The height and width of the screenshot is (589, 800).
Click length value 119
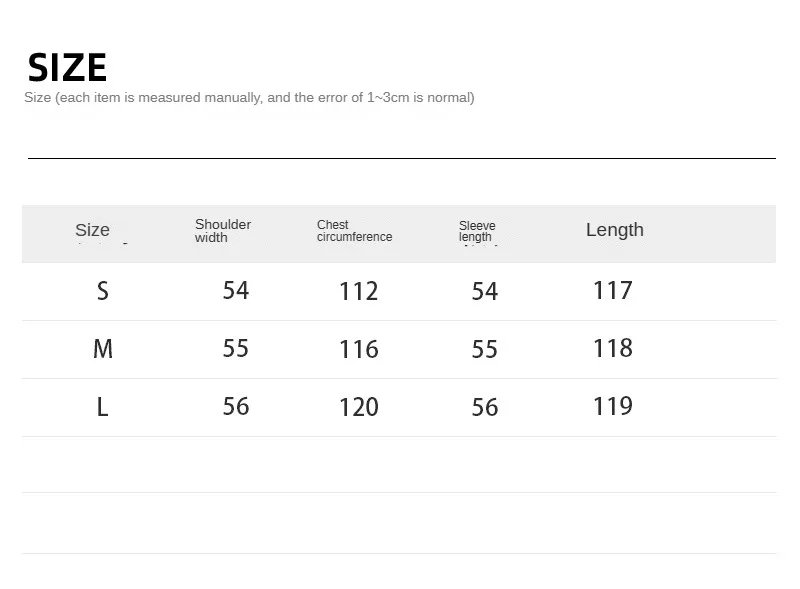point(612,407)
